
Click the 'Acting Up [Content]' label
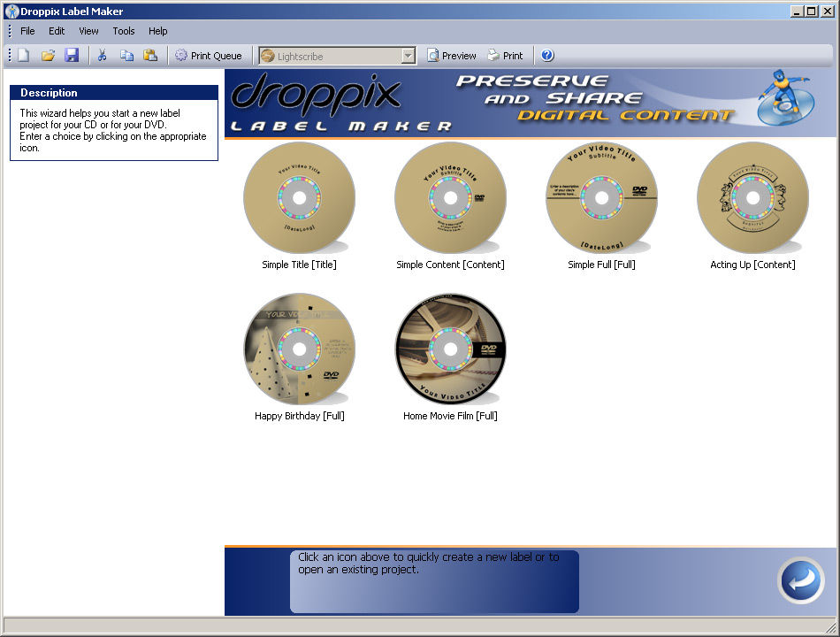point(752,265)
